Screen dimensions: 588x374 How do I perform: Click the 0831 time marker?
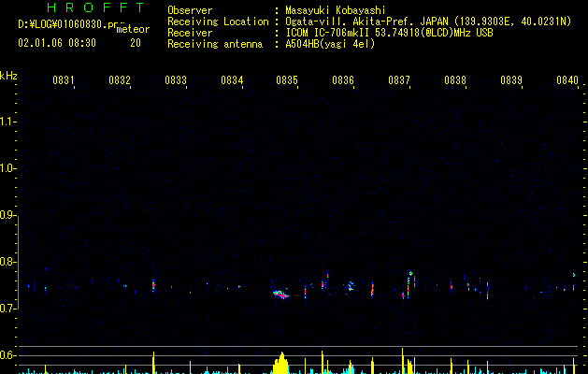(63, 79)
